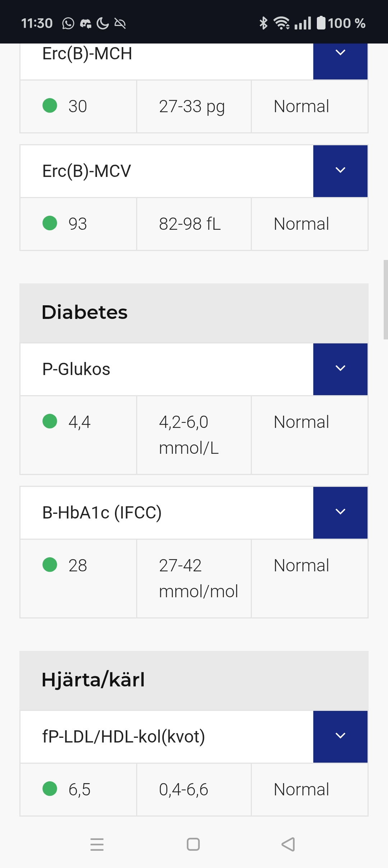Tap the WhatsApp notification icon
This screenshot has width=388, height=868.
tap(68, 24)
